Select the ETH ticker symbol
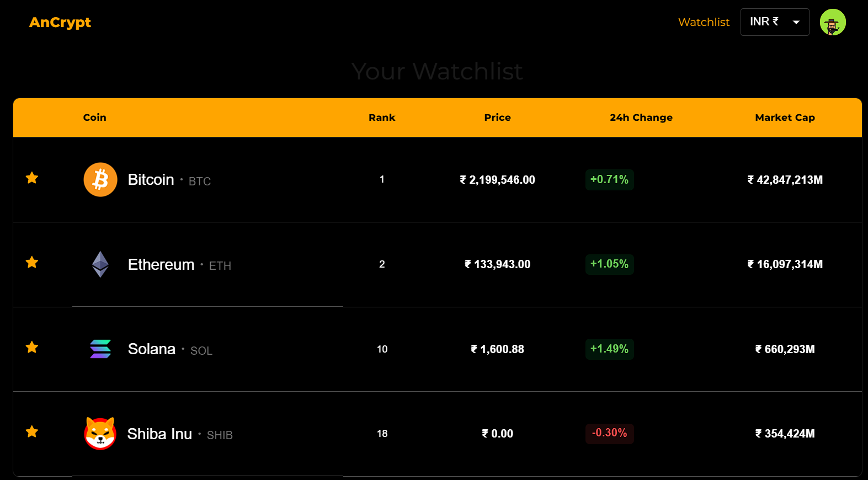This screenshot has width=868, height=480. 220,266
